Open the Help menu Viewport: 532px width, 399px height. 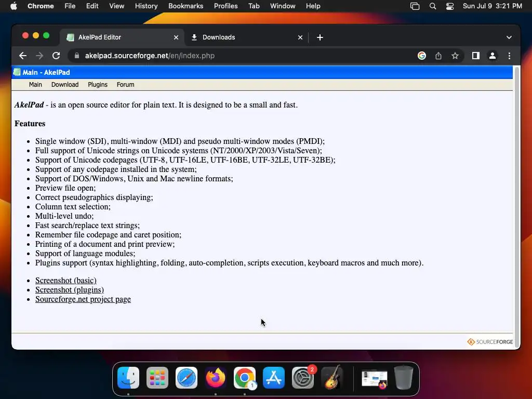pyautogui.click(x=313, y=6)
